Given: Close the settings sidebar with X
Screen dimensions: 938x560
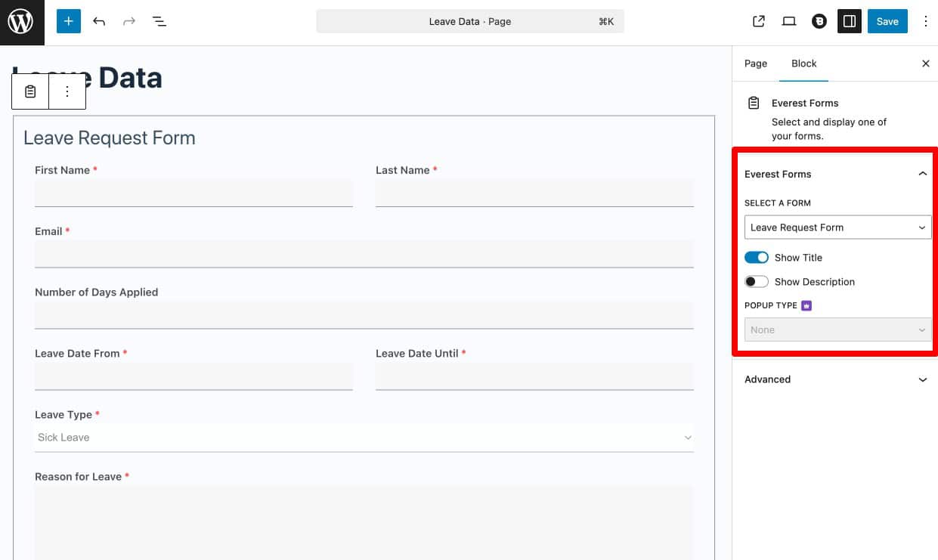Looking at the screenshot, I should 926,63.
